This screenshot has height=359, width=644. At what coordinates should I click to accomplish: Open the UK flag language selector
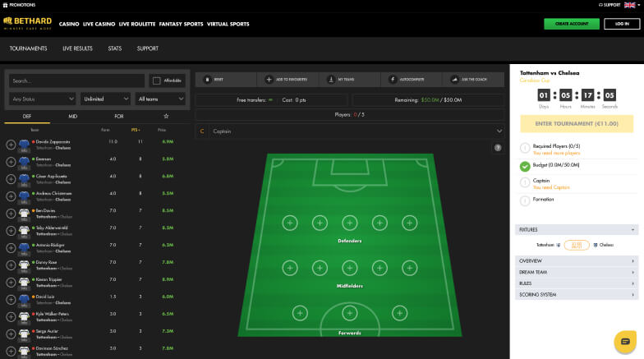632,5
